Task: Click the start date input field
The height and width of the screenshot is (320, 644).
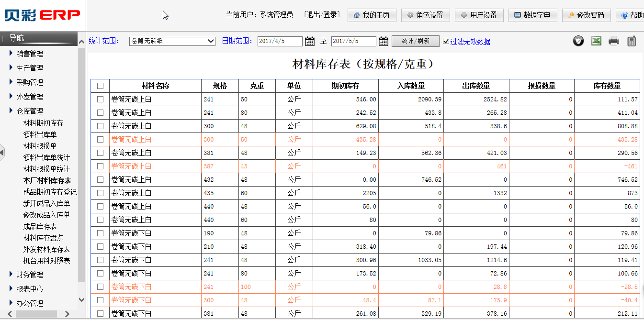Action: coord(280,41)
